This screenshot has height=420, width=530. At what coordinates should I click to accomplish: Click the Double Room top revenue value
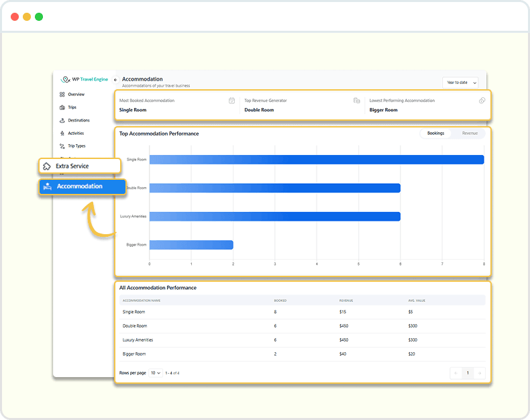259,110
